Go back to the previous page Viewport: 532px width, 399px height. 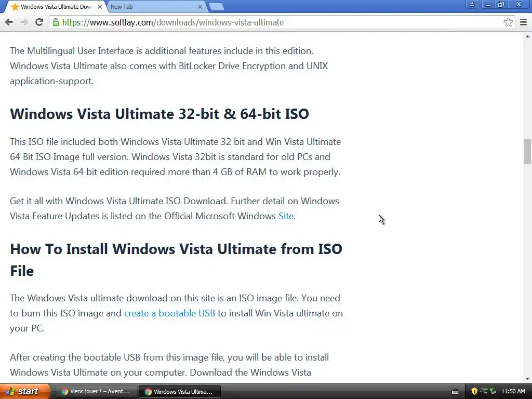click(9, 22)
